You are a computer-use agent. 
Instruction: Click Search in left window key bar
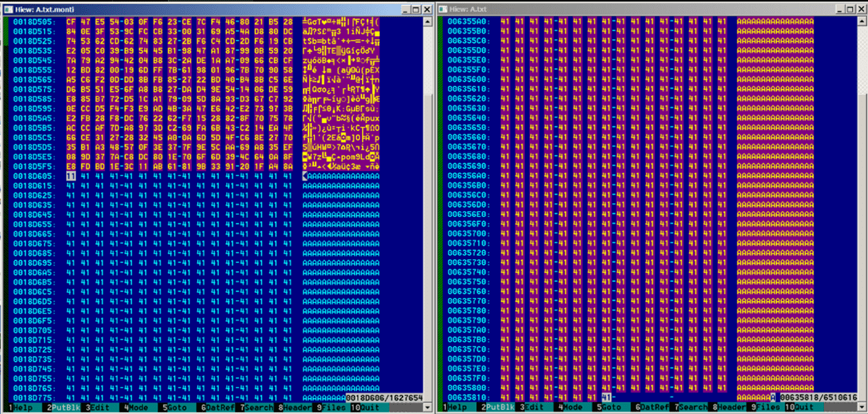click(258, 407)
